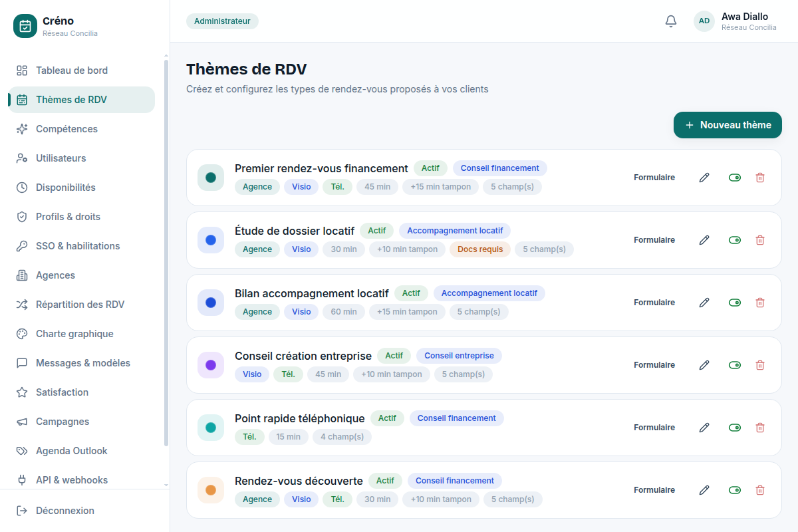
Task: Click the 60 min duration tag
Action: click(x=344, y=312)
